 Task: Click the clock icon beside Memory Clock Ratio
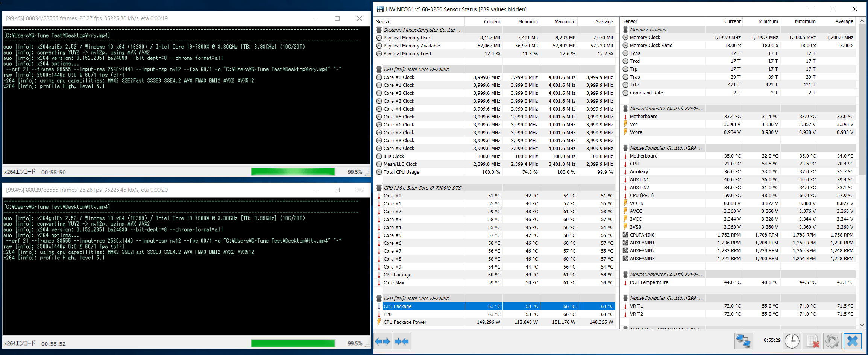tap(625, 46)
